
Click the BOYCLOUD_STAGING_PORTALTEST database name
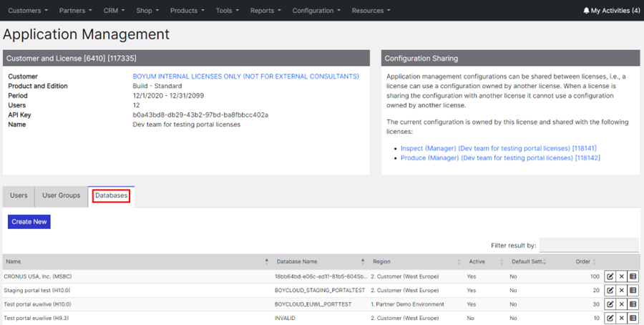320,291
